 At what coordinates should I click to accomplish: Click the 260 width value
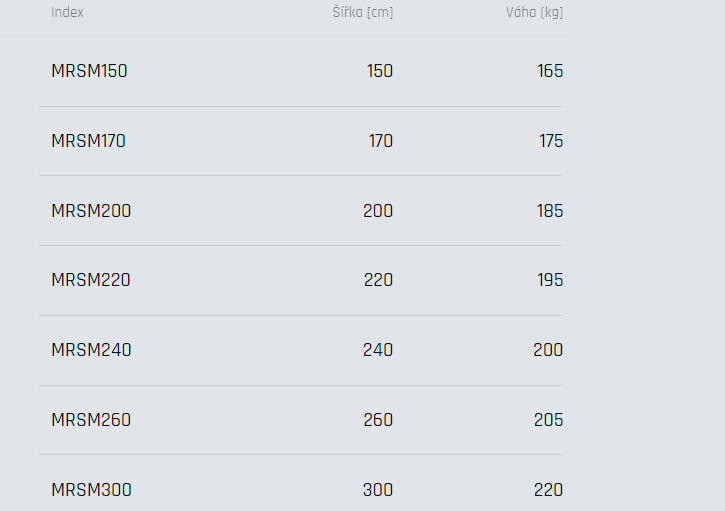click(378, 420)
